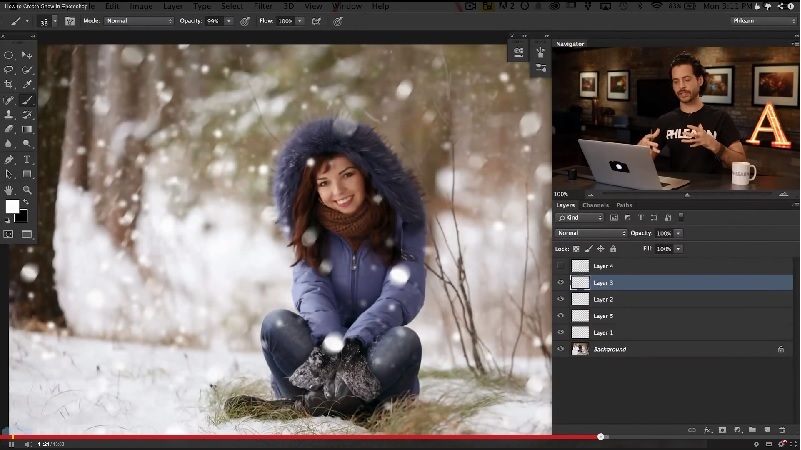Select the Brush tool in toolbox
This screenshot has height=450, width=801.
coord(27,100)
